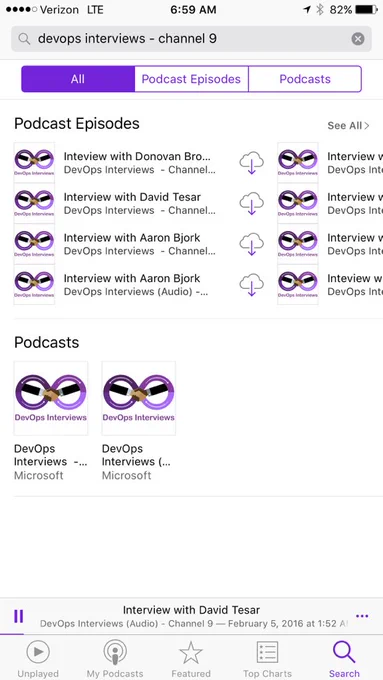This screenshot has height=680, width=383.
Task: Select the All segment
Action: point(78,79)
